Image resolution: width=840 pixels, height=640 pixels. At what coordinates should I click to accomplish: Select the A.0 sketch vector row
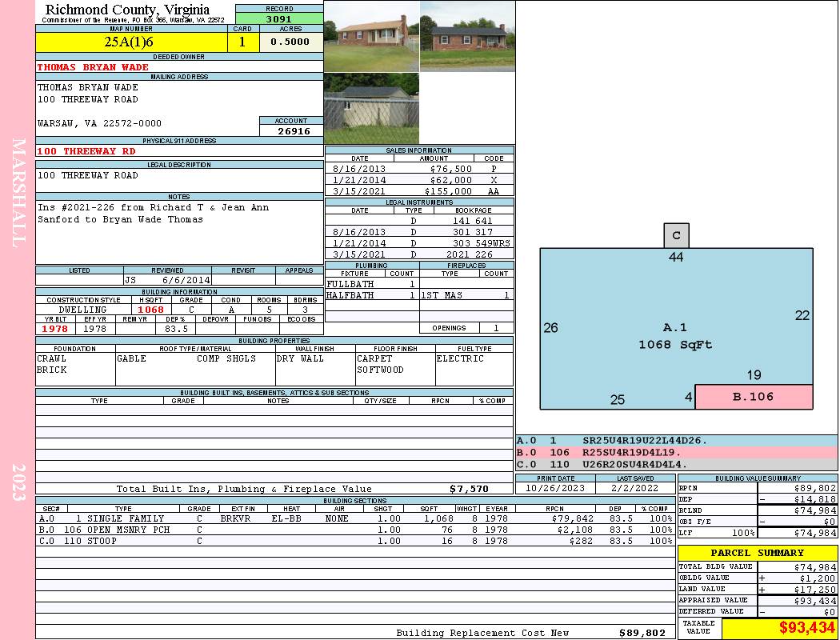pyautogui.click(x=676, y=441)
